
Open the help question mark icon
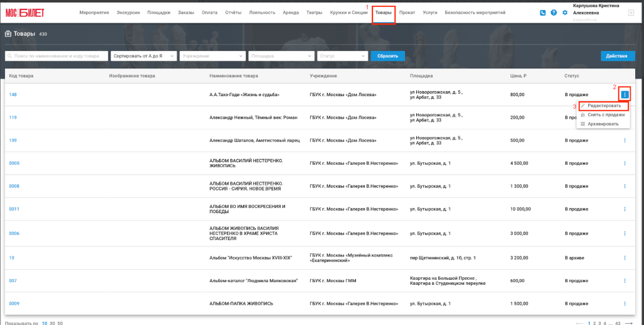coord(553,13)
